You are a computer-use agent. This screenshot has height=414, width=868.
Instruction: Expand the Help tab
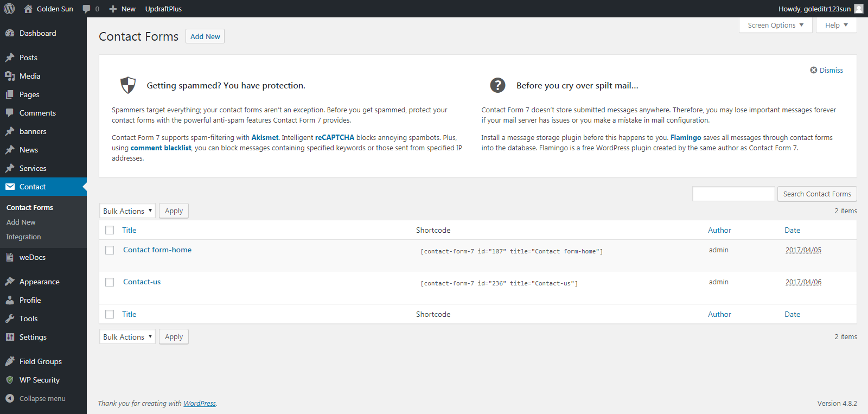836,25
